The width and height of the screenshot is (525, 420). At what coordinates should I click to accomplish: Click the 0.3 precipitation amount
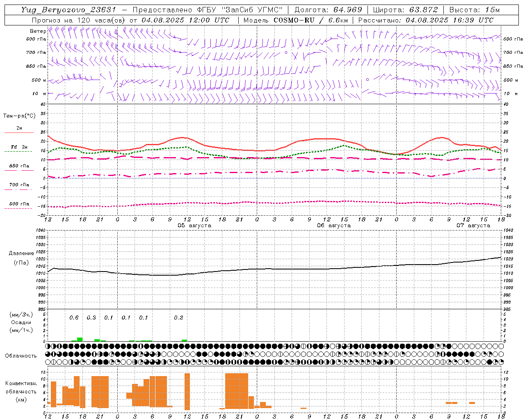click(x=91, y=317)
